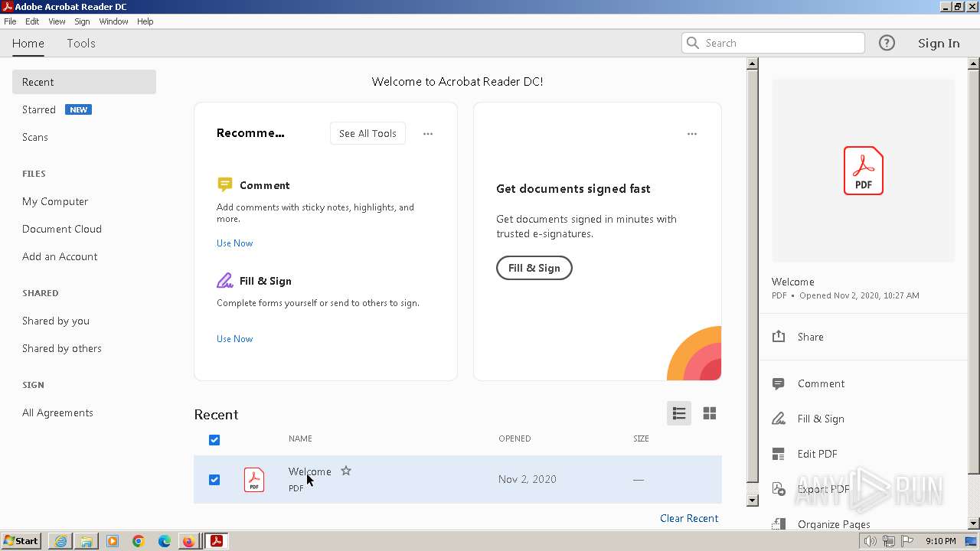Screen dimensions: 980x551
Task: Open Comment tool in the right panel
Action: (x=821, y=383)
